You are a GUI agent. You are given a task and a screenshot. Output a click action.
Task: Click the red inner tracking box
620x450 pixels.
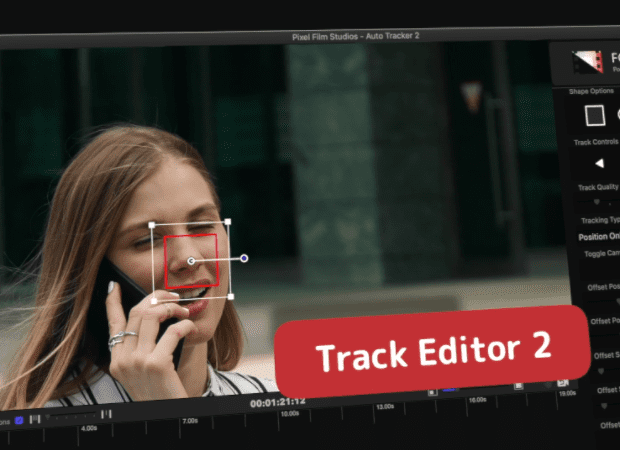191,261
